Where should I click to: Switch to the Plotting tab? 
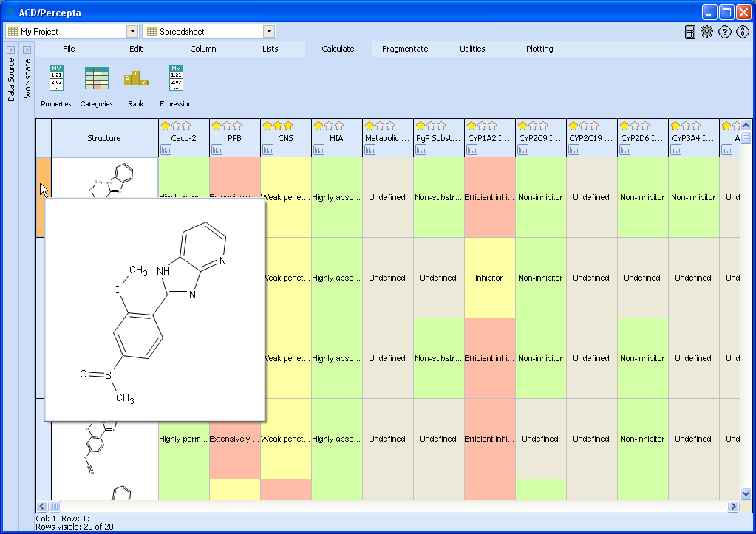point(539,49)
